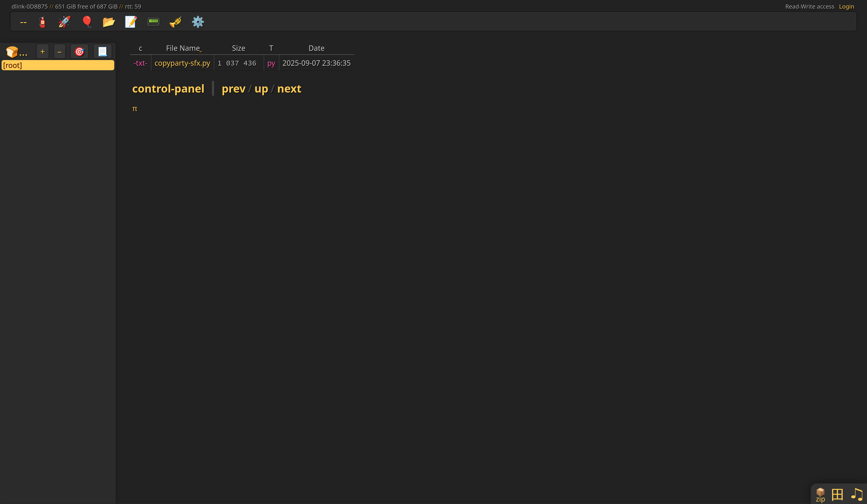Image resolution: width=867 pixels, height=504 pixels.
Task: Open the balloon basic-upload tab
Action: click(x=87, y=22)
